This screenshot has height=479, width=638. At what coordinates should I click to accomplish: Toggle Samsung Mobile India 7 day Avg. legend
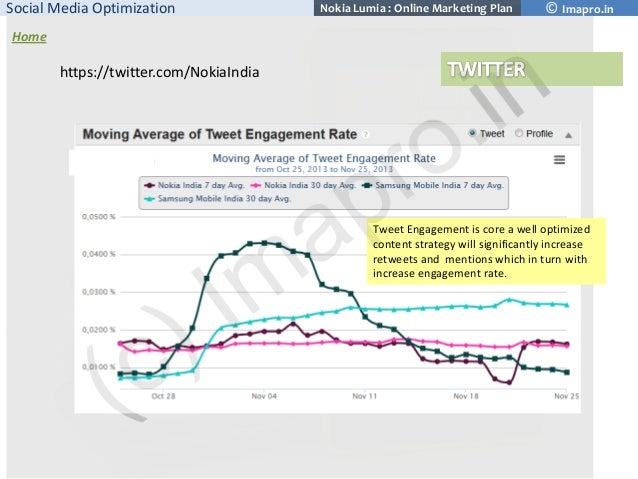(x=433, y=185)
